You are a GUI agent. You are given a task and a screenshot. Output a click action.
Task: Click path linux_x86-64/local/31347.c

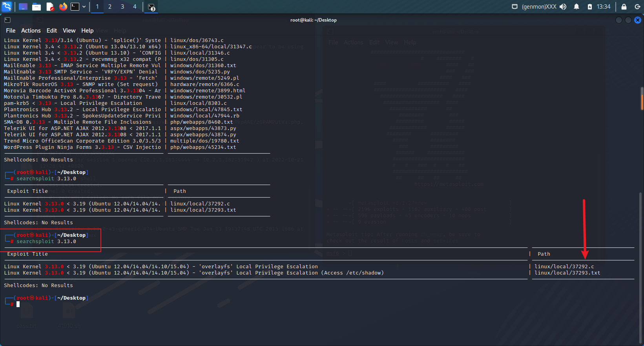point(211,47)
